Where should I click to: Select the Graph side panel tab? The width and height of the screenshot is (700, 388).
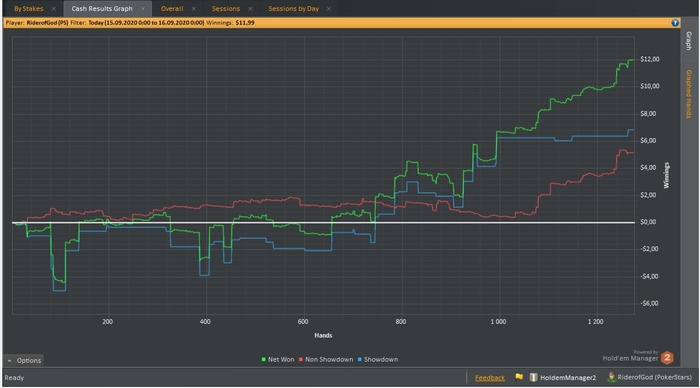[689, 41]
